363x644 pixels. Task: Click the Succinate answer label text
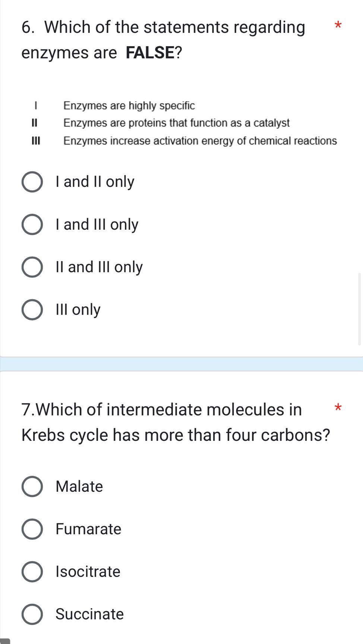pos(89,614)
